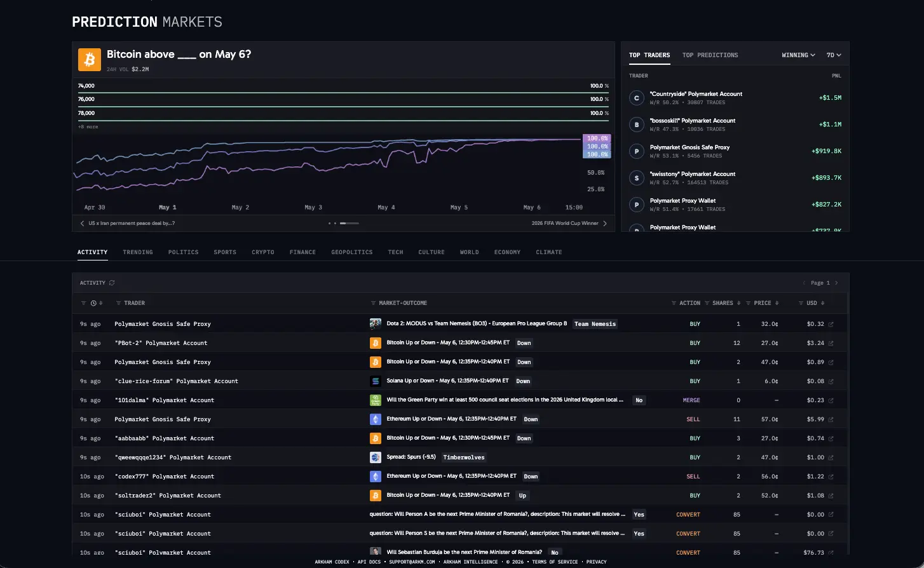Image resolution: width=924 pixels, height=568 pixels.
Task: Select the active carousel indicator below the chart
Action: 350,224
